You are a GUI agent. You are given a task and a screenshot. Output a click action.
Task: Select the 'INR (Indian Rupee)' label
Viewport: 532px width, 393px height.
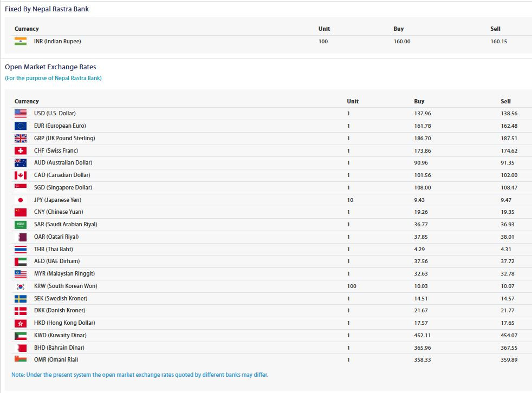(57, 41)
